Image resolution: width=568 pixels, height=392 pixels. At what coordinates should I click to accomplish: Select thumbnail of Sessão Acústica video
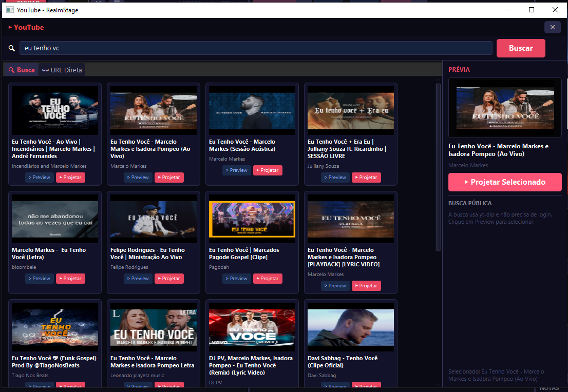point(252,110)
